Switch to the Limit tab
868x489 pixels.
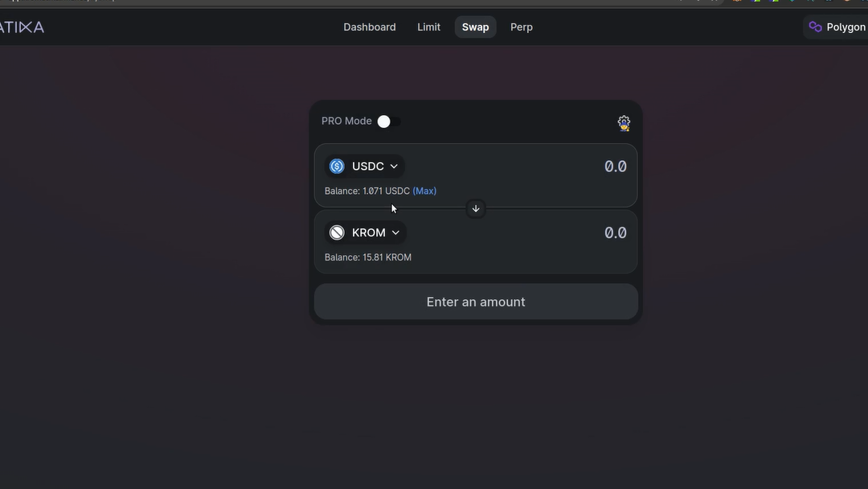coord(428,27)
